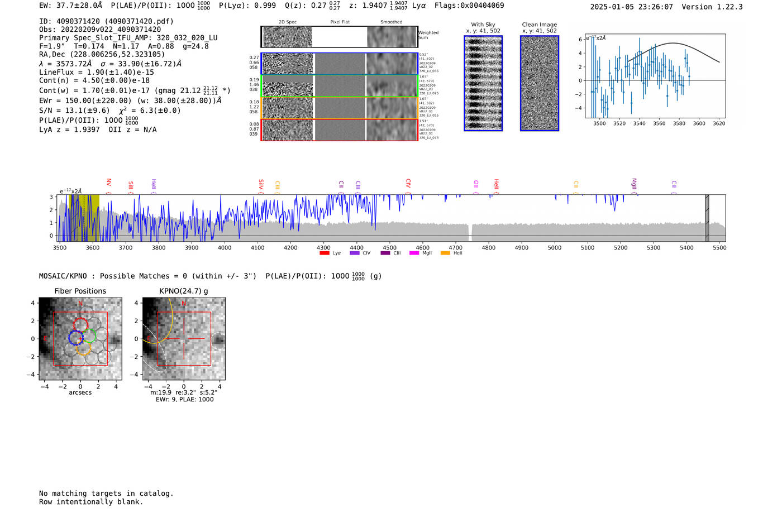Viewport: 782px width, 532px height.
Task: Click the OII line marker label
Action: 476,184
